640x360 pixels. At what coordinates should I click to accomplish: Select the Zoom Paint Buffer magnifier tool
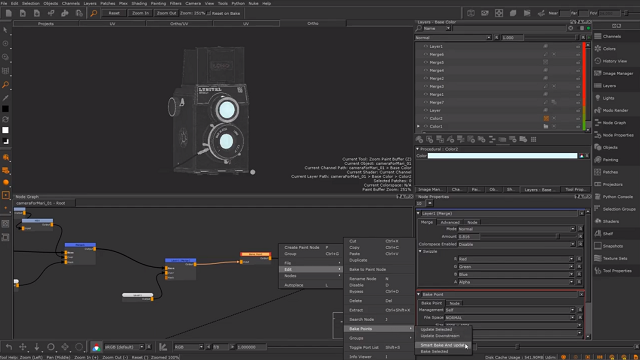coord(5,84)
